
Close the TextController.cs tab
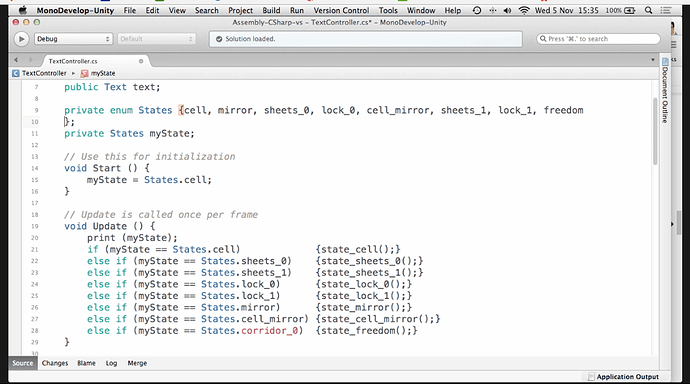[x=141, y=61]
